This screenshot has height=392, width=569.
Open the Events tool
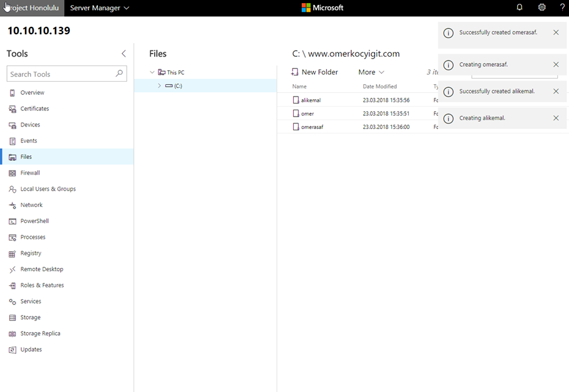click(x=67, y=141)
